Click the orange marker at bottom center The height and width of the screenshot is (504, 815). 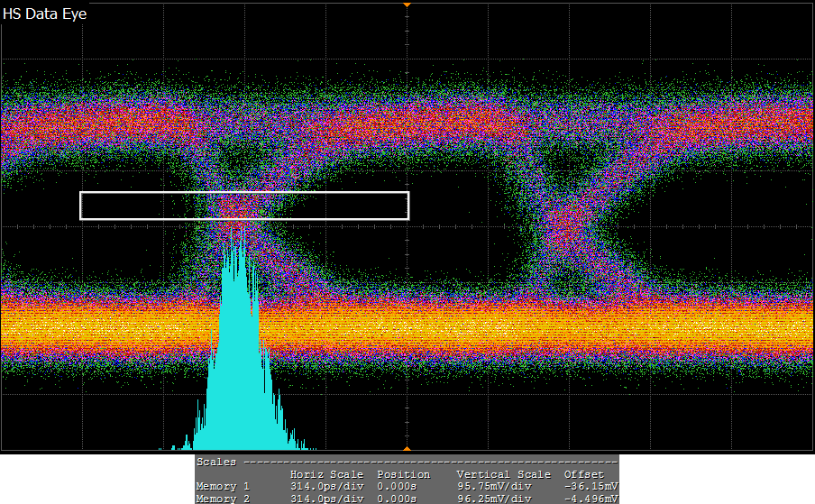pos(407,448)
